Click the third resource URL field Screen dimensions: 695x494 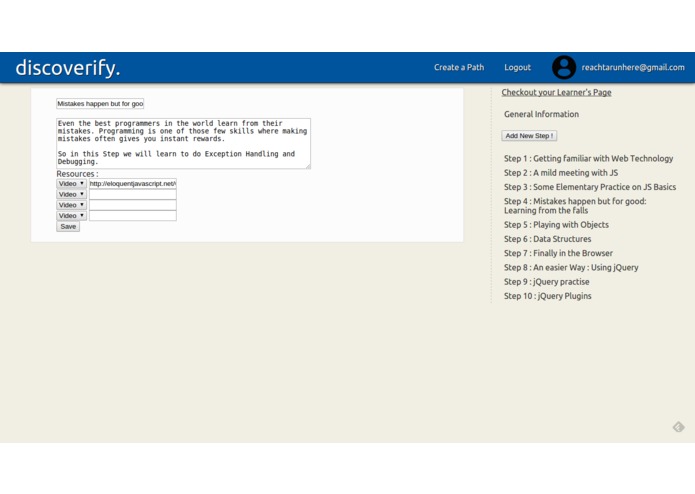tap(133, 205)
